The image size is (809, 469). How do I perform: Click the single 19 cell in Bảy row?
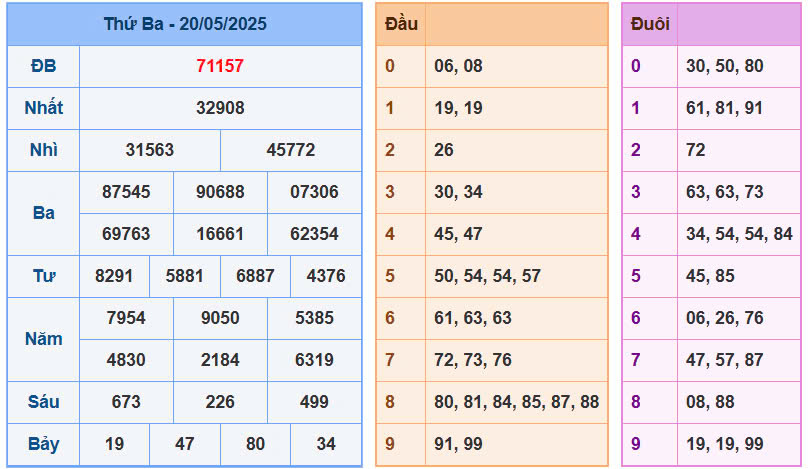pos(114,444)
